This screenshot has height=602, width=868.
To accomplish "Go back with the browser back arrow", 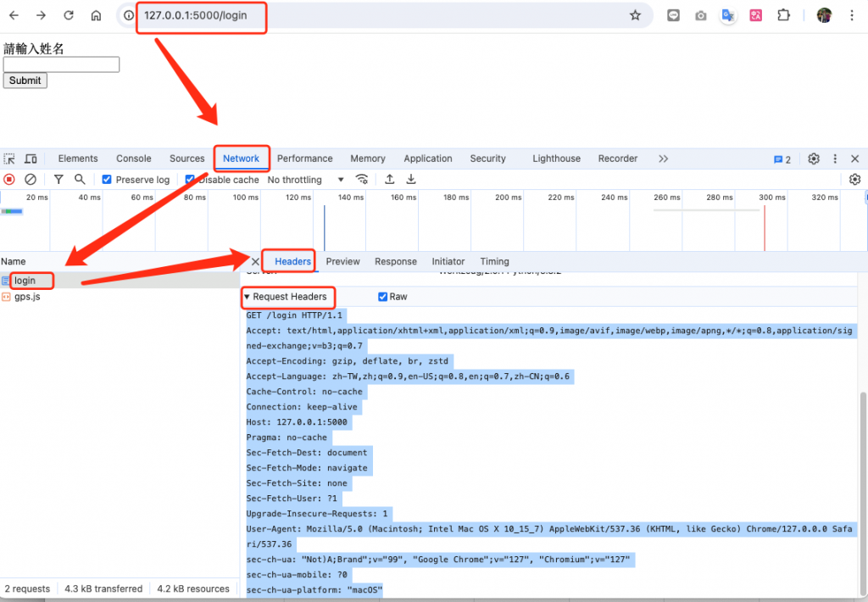I will point(14,15).
